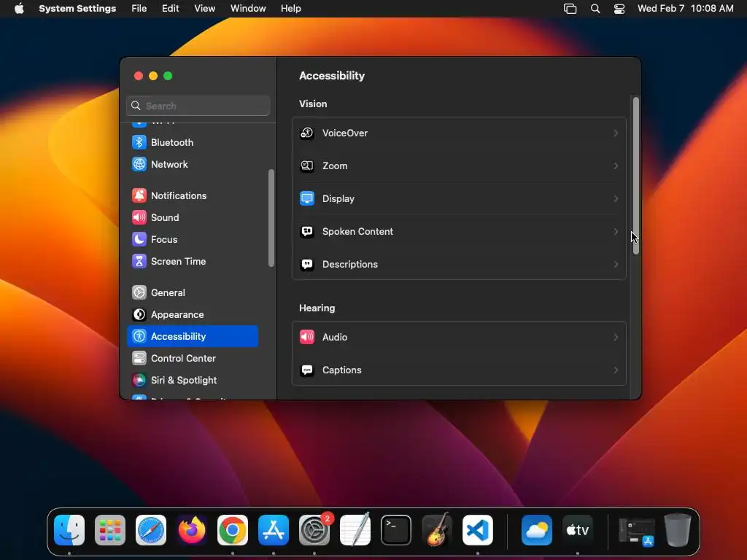
Task: Open Spotlight search in menu bar
Action: coord(595,9)
